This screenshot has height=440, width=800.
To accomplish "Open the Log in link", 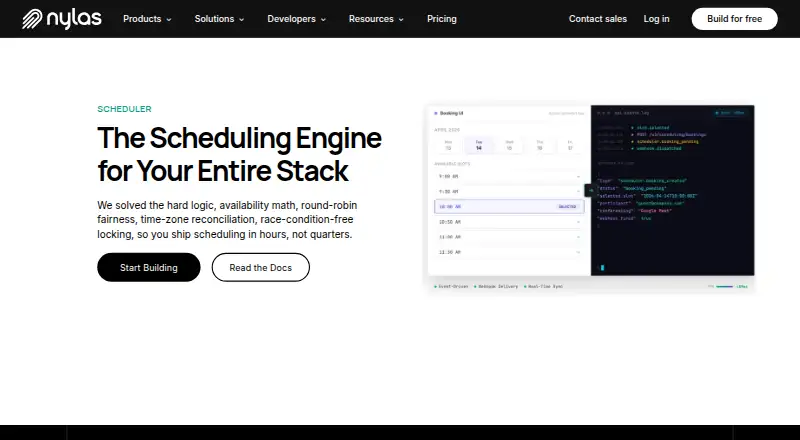I will [656, 19].
